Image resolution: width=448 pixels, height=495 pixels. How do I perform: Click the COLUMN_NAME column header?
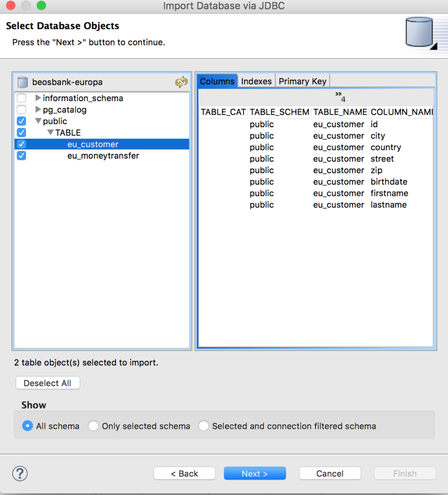pyautogui.click(x=401, y=112)
